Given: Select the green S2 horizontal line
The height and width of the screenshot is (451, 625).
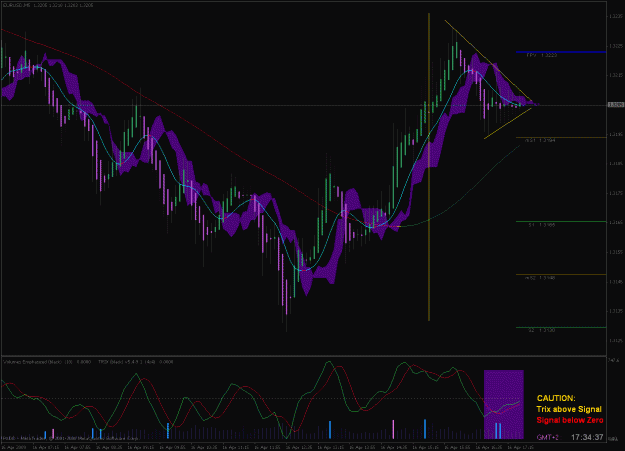Looking at the screenshot, I should pyautogui.click(x=561, y=327).
